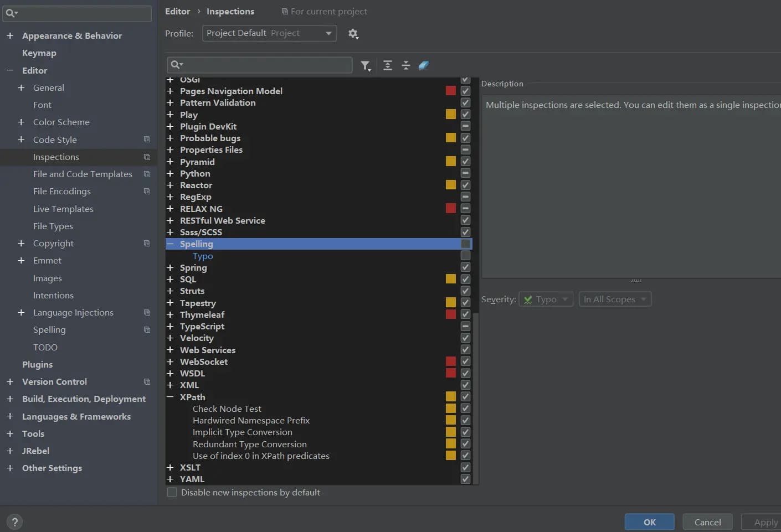Collapse all inspection groups icon
781x532 pixels.
point(406,65)
